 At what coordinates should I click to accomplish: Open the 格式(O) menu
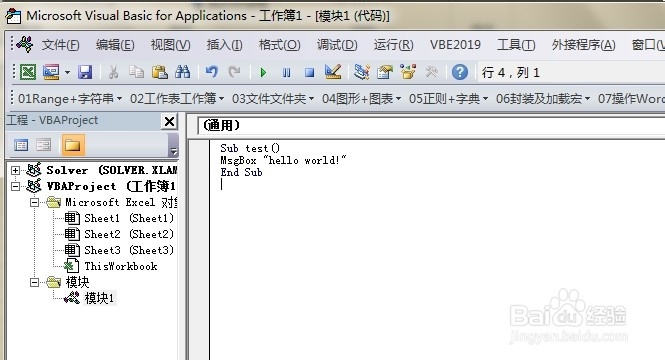[x=279, y=45]
